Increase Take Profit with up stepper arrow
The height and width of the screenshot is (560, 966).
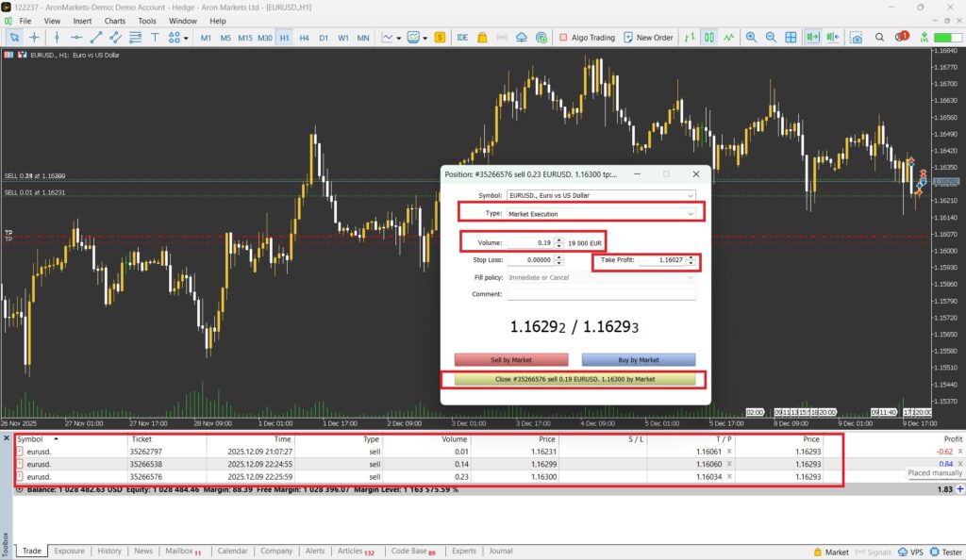[x=691, y=256]
